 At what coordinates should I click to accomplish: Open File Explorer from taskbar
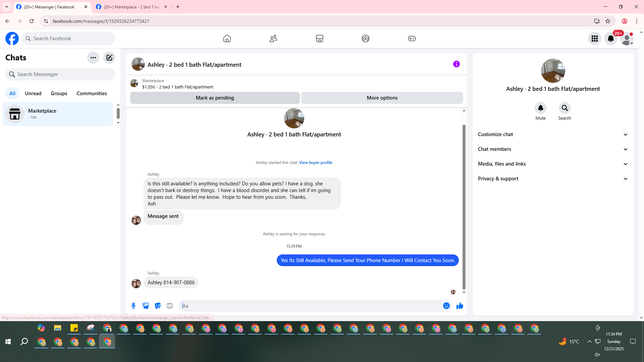point(58,328)
